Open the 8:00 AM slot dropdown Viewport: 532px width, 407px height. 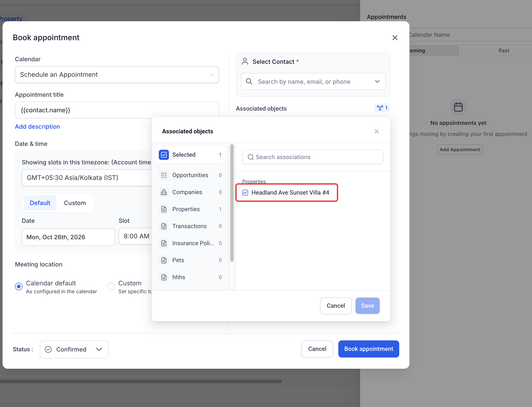click(135, 236)
